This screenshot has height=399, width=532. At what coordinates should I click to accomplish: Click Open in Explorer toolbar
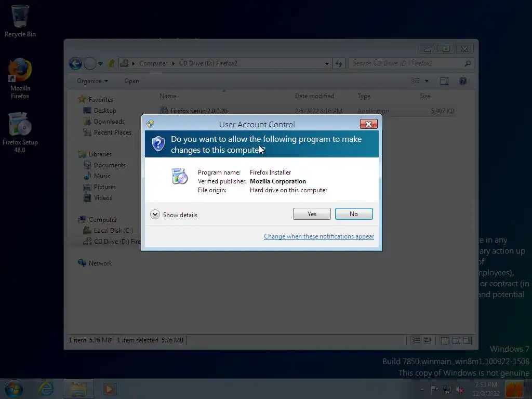coord(131,81)
